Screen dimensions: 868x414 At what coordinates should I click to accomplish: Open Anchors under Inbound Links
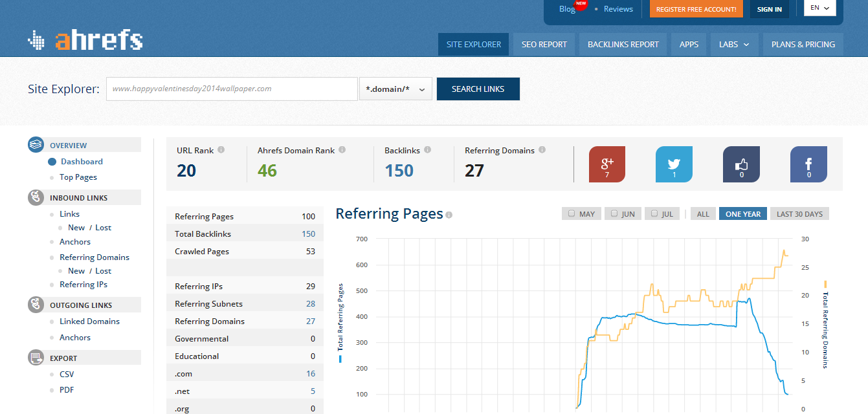coord(75,242)
